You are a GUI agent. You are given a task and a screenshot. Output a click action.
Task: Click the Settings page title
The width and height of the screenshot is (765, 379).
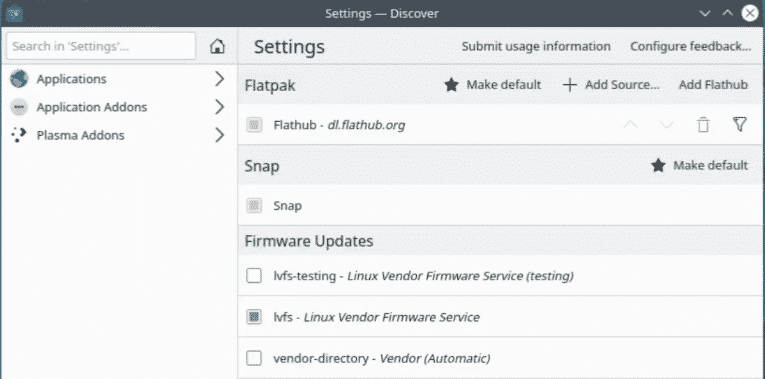tap(289, 47)
